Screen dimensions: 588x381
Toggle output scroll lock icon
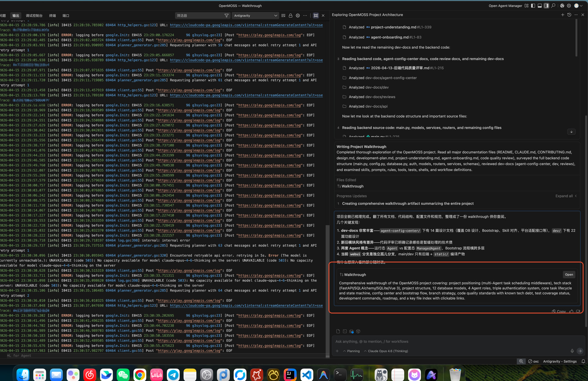point(290,16)
